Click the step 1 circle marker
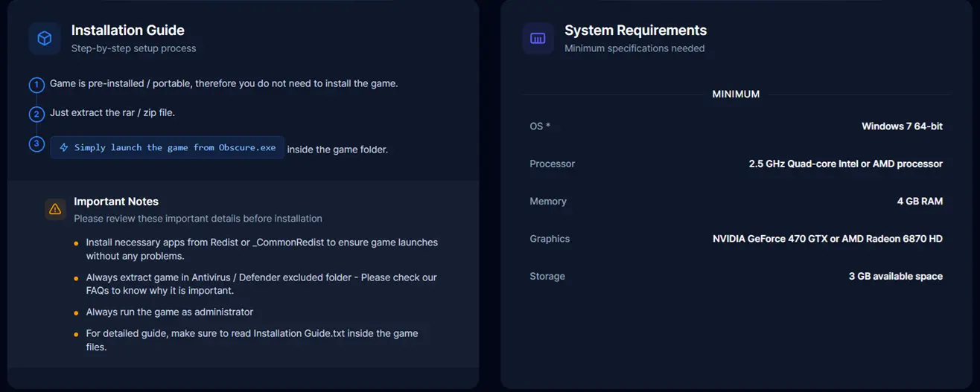 point(36,85)
